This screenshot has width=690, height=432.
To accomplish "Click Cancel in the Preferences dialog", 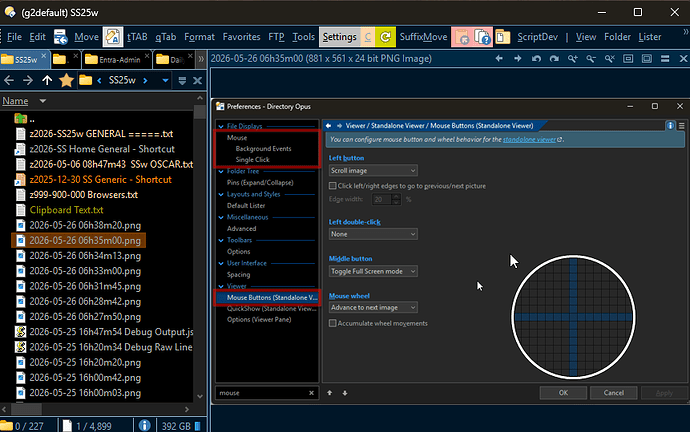I will pyautogui.click(x=613, y=393).
